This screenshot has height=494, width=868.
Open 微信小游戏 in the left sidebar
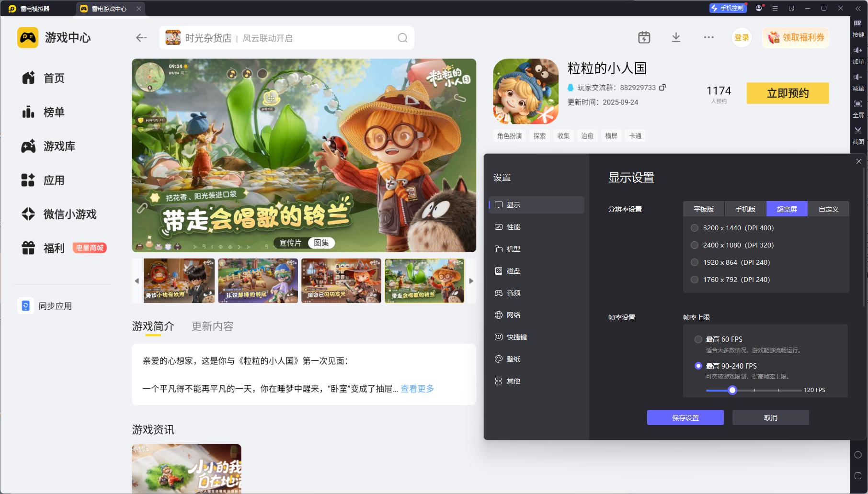tap(58, 214)
